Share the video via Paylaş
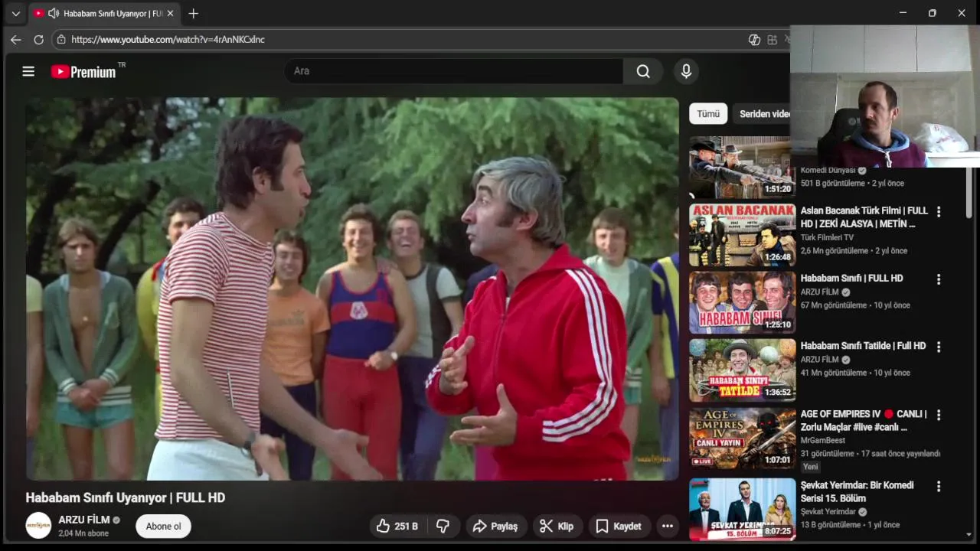Image resolution: width=980 pixels, height=551 pixels. [x=495, y=526]
